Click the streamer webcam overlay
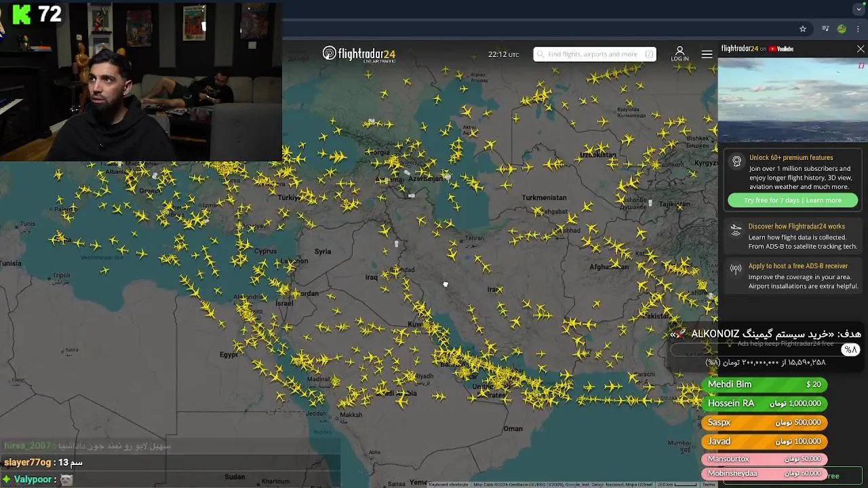Image resolution: width=868 pixels, height=488 pixels. tap(141, 80)
